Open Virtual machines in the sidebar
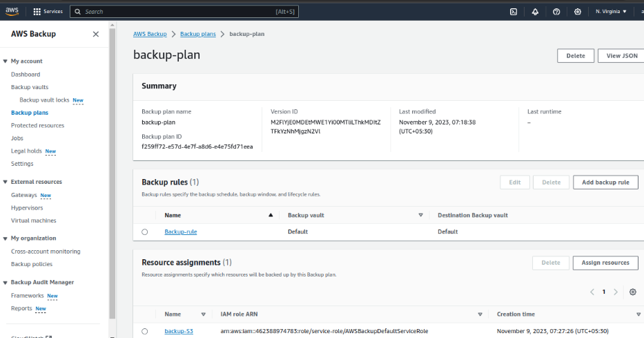The width and height of the screenshot is (644, 338). coord(34,220)
